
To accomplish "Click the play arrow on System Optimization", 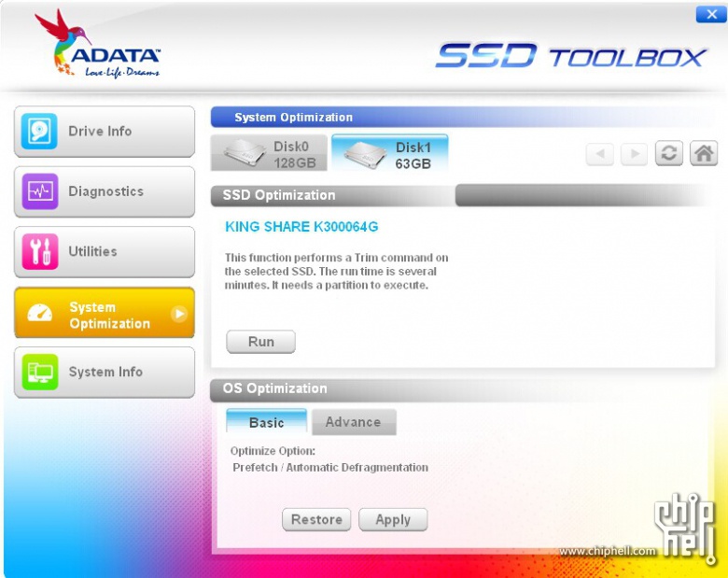I will click(x=179, y=314).
